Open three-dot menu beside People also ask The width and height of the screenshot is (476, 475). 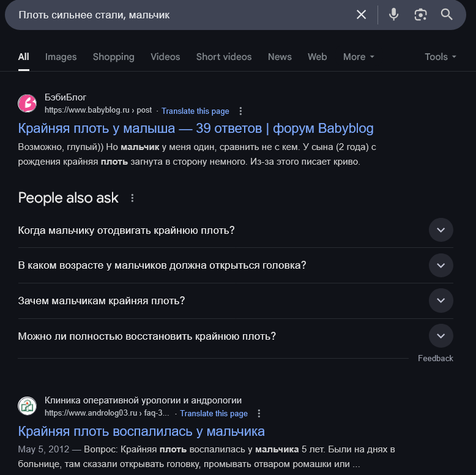point(132,198)
